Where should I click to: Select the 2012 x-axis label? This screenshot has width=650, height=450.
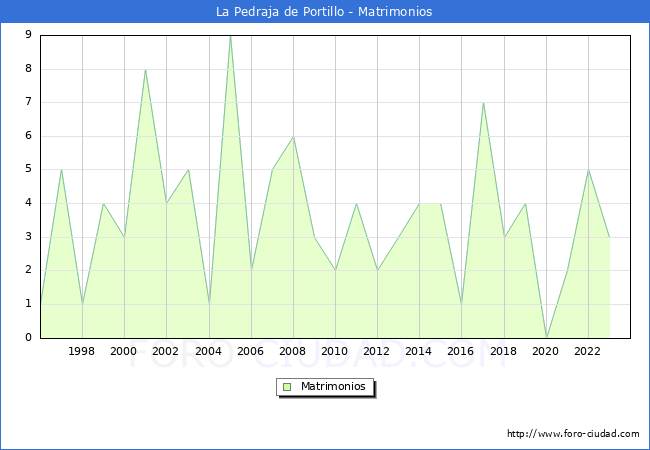(x=376, y=351)
